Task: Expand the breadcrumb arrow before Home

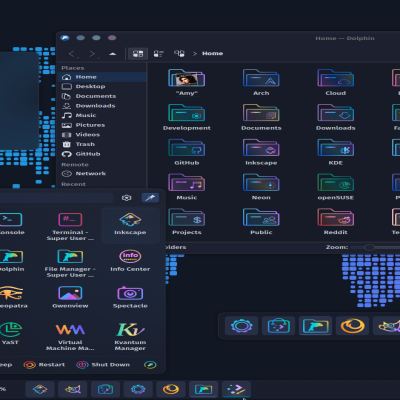Action: point(195,54)
